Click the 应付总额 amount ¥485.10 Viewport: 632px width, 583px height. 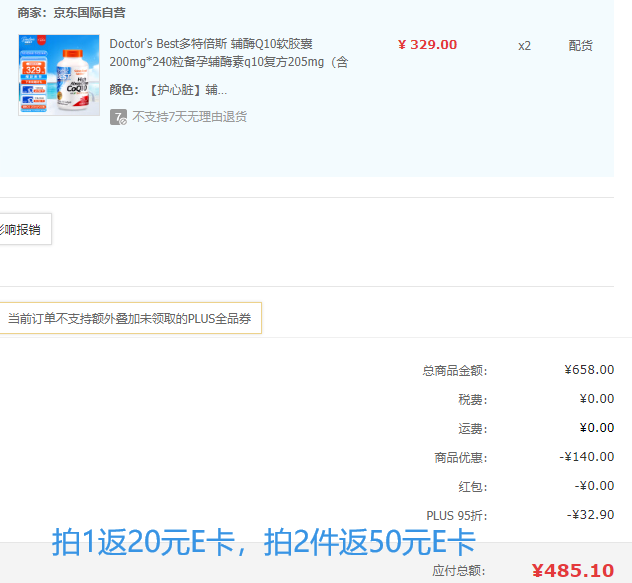[573, 571]
